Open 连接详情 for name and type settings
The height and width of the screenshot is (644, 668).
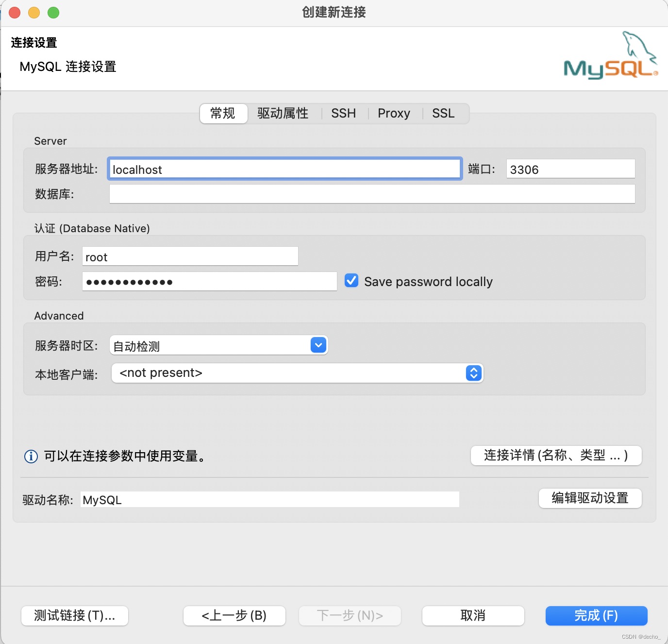(x=555, y=456)
